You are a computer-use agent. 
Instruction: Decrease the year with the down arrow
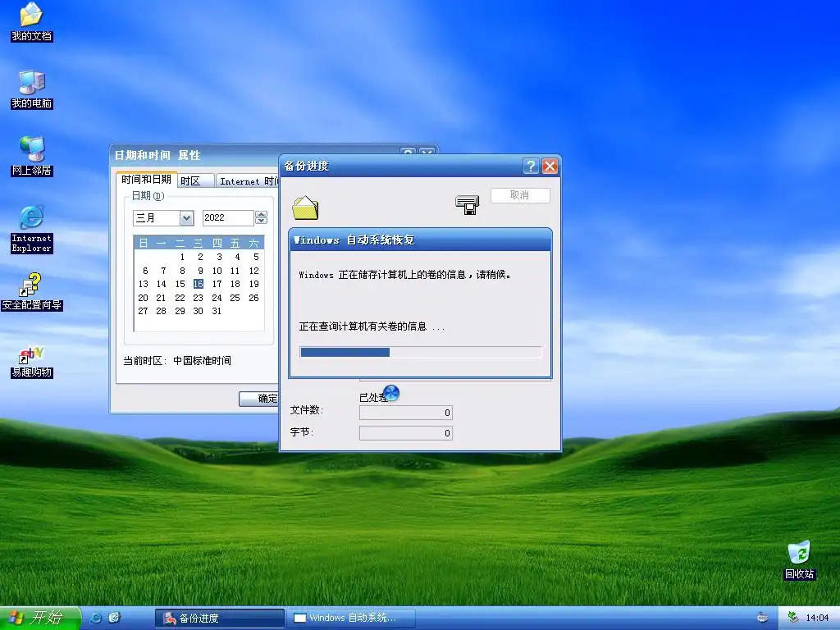point(261,221)
